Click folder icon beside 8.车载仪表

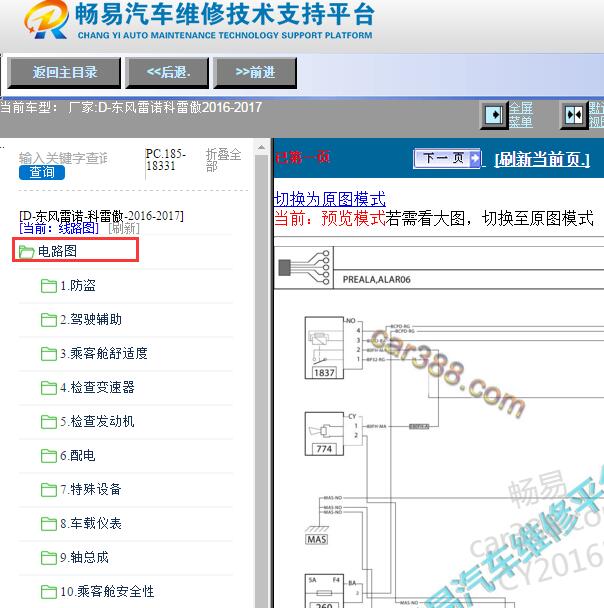point(49,524)
